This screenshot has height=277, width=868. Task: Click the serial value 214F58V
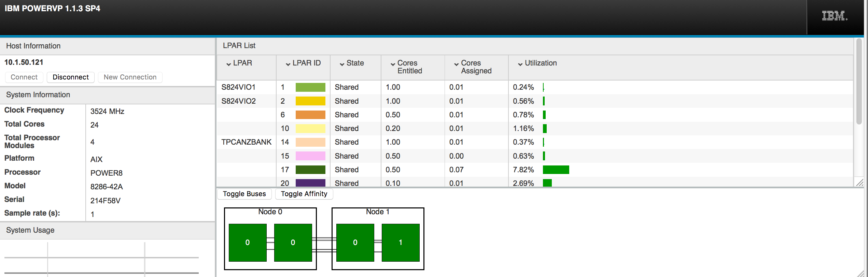click(105, 201)
